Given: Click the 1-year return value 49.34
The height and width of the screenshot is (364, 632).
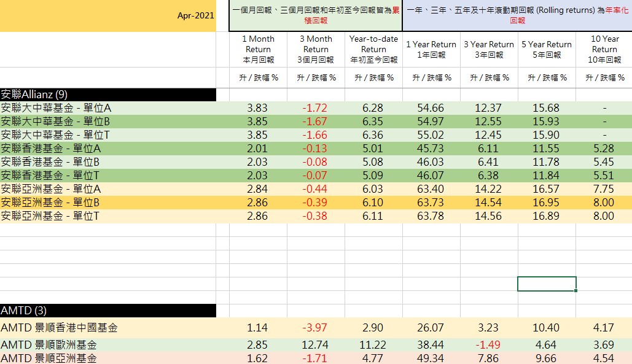Looking at the screenshot, I should coord(431,358).
